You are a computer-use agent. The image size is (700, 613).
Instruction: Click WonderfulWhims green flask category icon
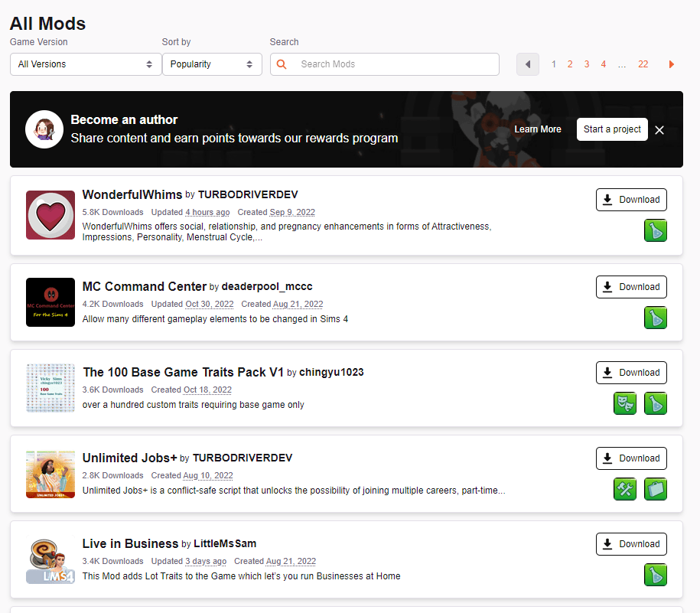coord(656,230)
